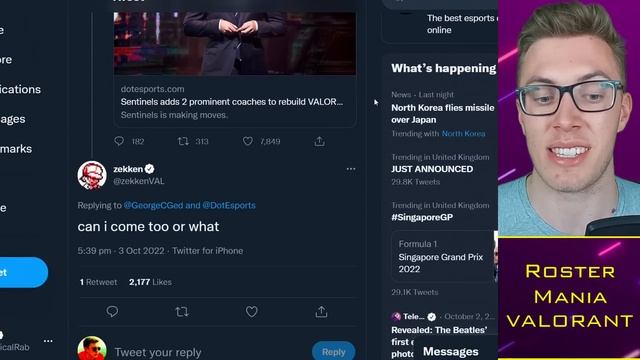Open @DotEsports profile link

pos(229,205)
